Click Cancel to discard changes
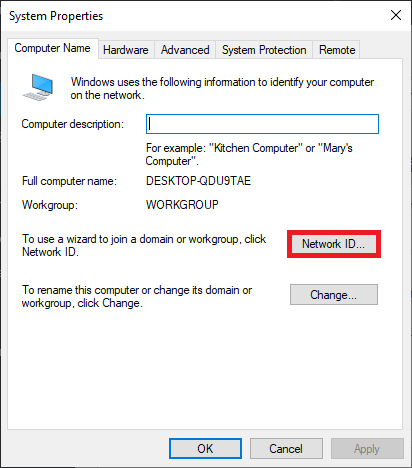 pyautogui.click(x=286, y=449)
